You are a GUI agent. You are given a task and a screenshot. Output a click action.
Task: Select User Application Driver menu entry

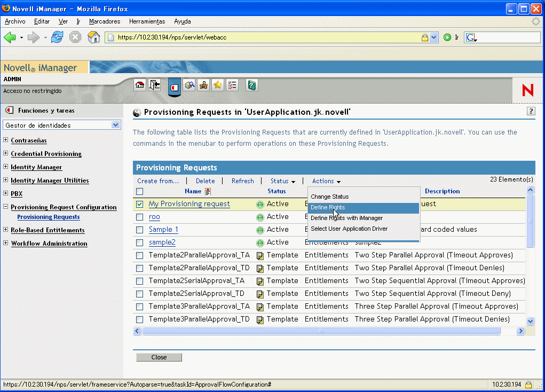[x=349, y=229]
